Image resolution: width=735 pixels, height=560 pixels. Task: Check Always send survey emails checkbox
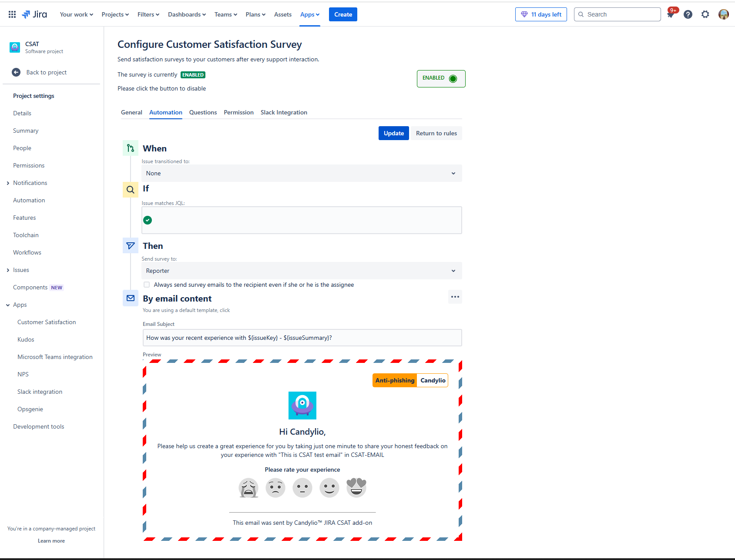[147, 285]
